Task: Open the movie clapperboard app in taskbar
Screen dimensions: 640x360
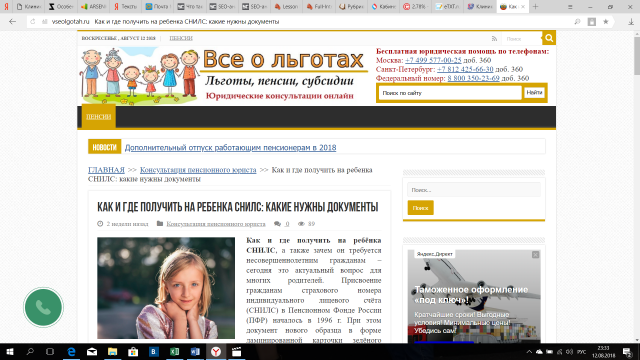Action: click(x=236, y=351)
